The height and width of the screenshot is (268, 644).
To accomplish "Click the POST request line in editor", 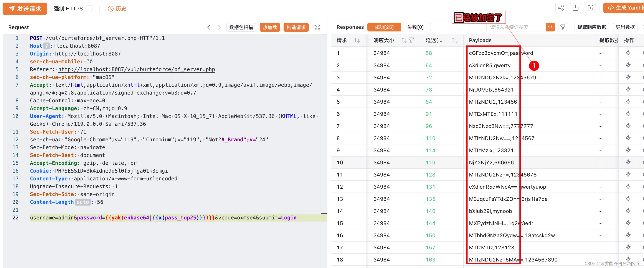I will pyautogui.click(x=97, y=38).
